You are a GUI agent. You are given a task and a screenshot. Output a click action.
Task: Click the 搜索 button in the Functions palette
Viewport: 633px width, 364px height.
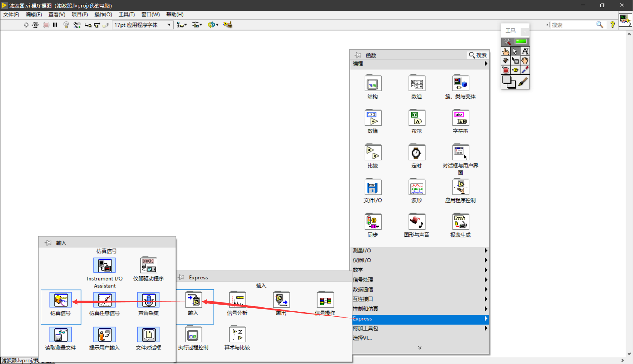point(477,55)
